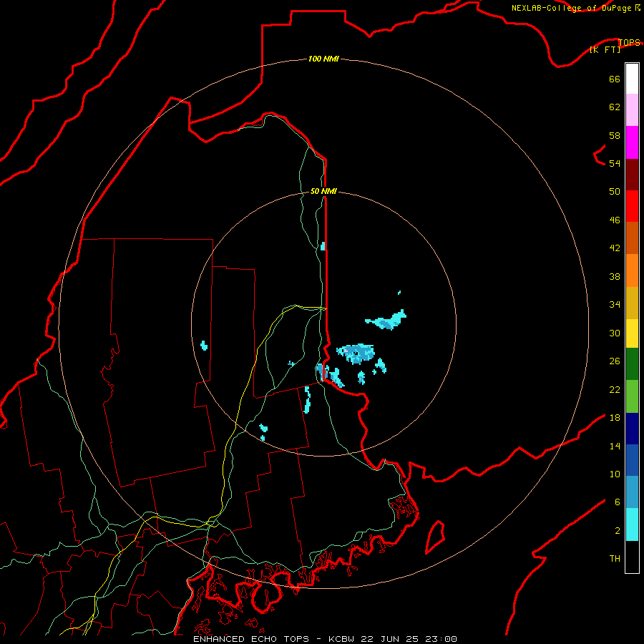
Task: Click the light blue 6-10 legend swatch
Action: tap(632, 492)
